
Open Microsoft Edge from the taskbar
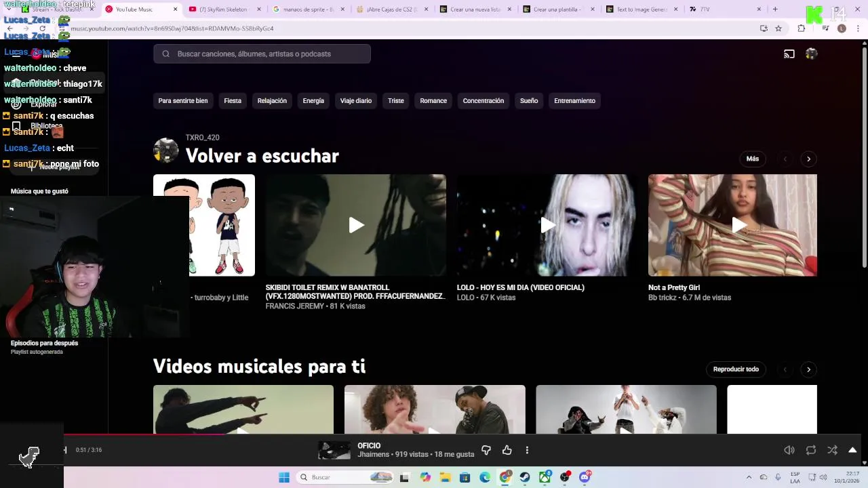coord(485,477)
